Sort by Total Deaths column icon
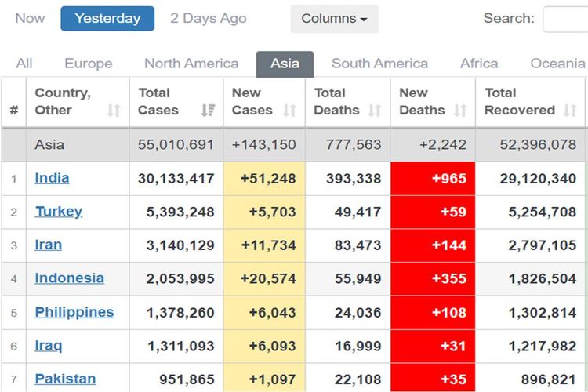The image size is (588, 392). tap(375, 111)
